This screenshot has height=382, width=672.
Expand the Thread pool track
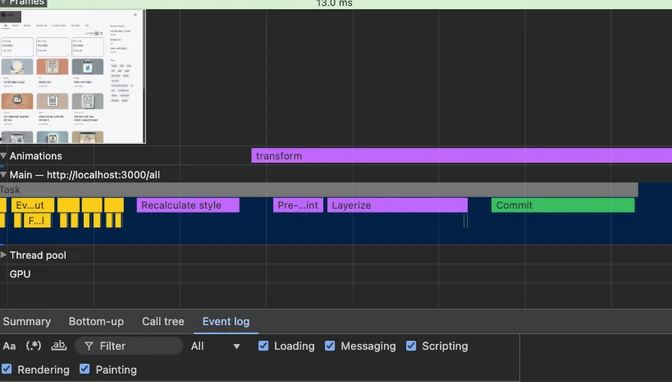tap(3, 255)
